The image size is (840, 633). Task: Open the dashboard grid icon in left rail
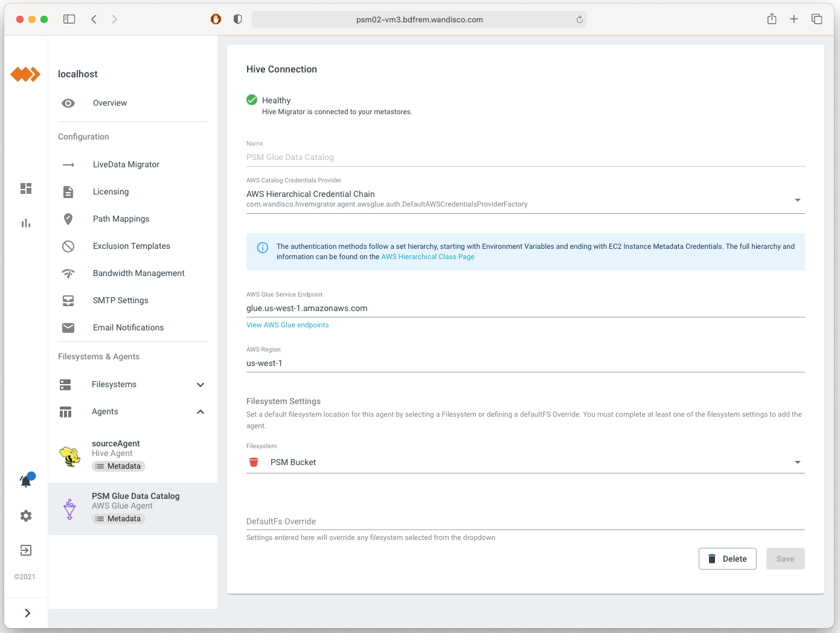[26, 188]
